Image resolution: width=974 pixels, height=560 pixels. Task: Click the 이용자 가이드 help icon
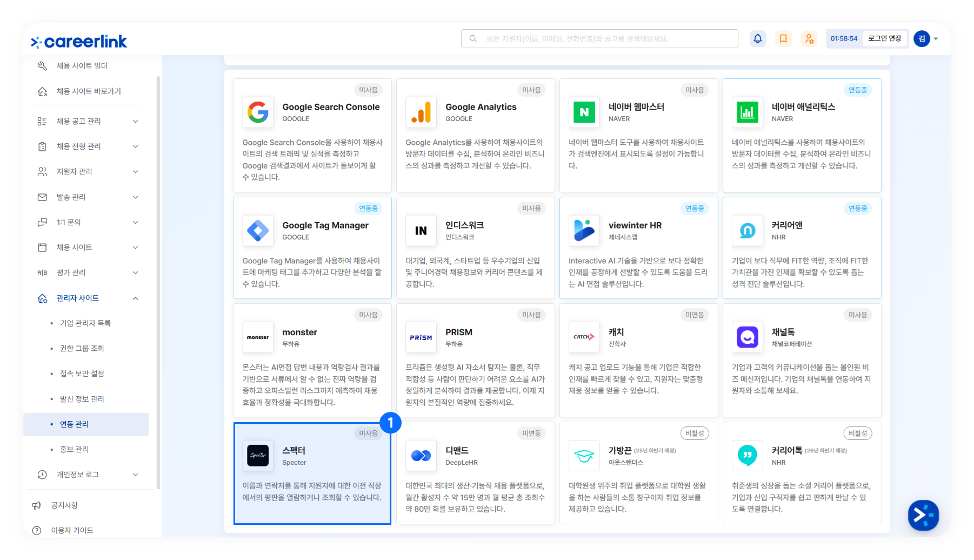click(37, 531)
